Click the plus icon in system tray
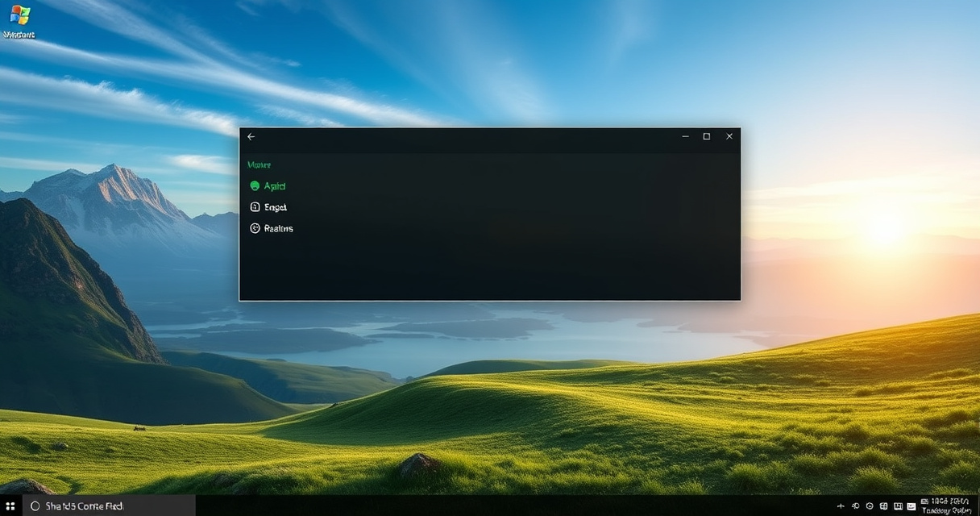This screenshot has height=516, width=980. click(x=841, y=506)
